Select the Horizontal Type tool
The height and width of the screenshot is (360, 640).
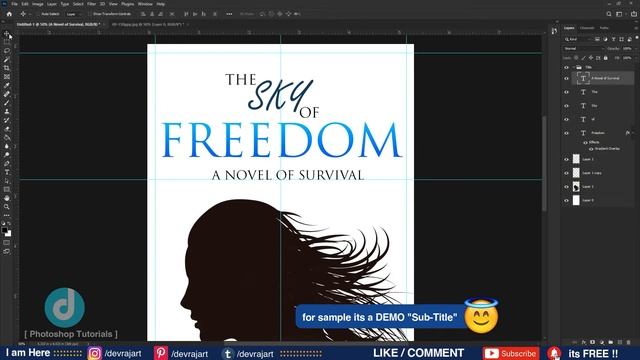point(7,172)
